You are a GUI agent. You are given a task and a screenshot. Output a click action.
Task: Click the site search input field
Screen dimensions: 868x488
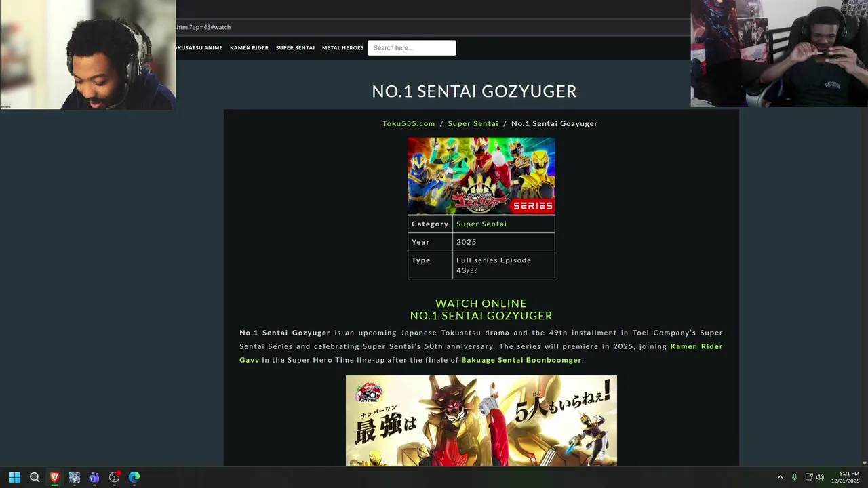pyautogui.click(x=412, y=48)
